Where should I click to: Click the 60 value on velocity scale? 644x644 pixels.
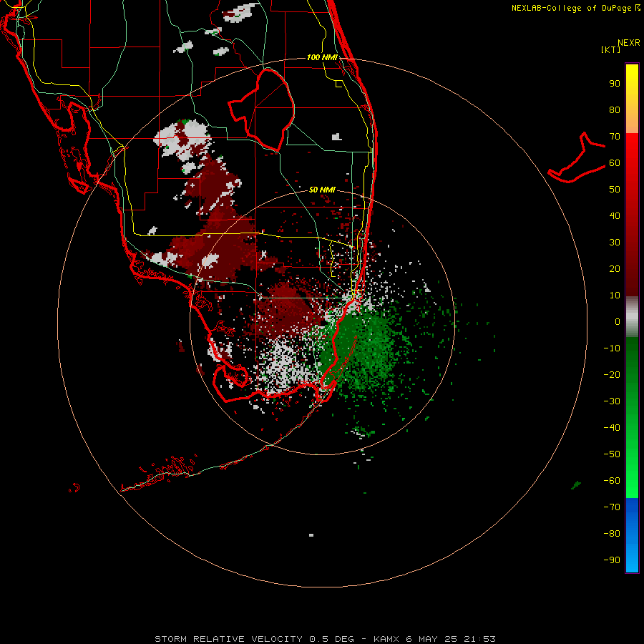pyautogui.click(x=615, y=162)
